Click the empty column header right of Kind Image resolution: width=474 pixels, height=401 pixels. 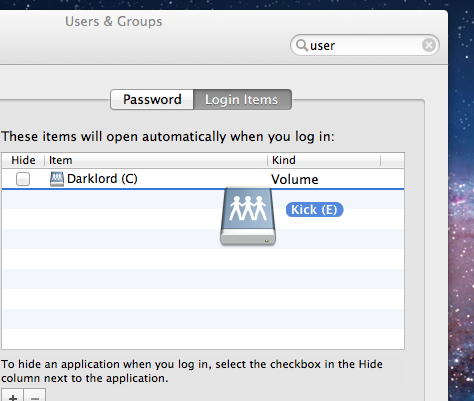click(392, 160)
